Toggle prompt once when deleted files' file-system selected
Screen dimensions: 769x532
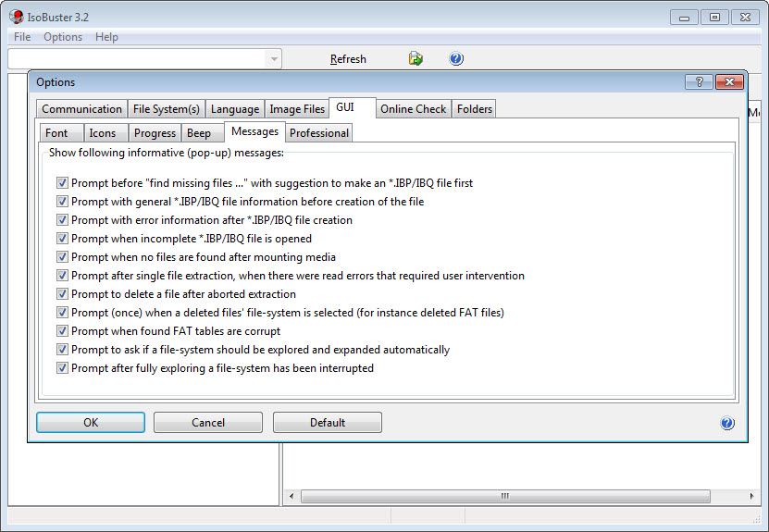pos(62,313)
